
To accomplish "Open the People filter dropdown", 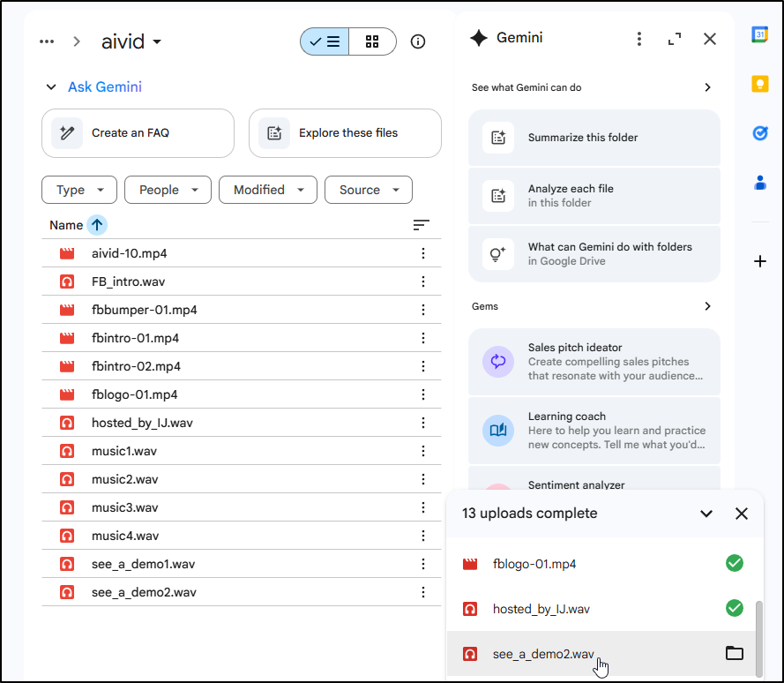I will [168, 190].
